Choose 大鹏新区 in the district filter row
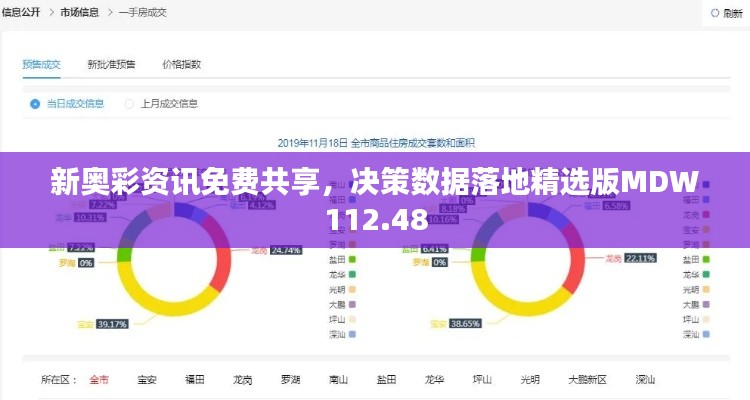Viewport: 750px width, 400px height. pyautogui.click(x=587, y=380)
